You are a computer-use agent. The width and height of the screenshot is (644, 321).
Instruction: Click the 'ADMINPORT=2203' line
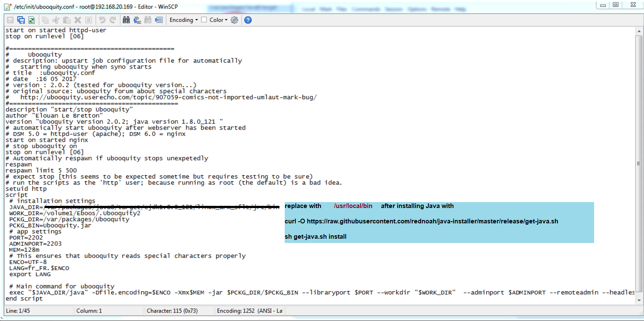(35, 243)
